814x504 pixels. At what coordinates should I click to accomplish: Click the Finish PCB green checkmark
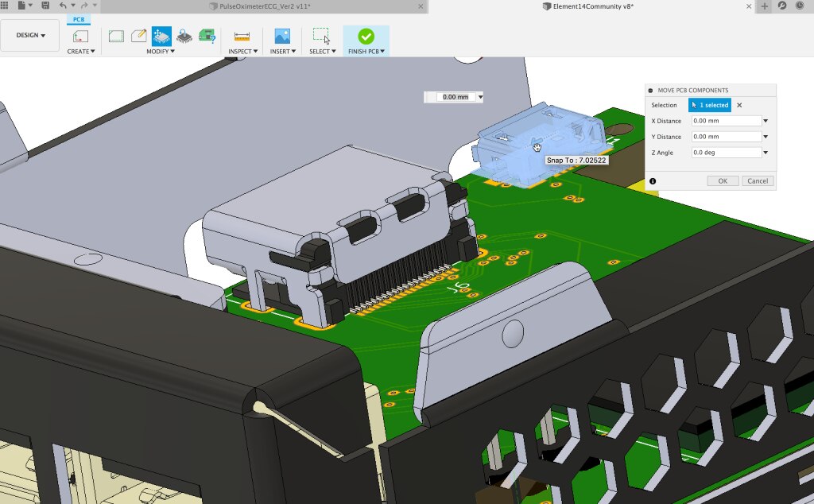366,36
